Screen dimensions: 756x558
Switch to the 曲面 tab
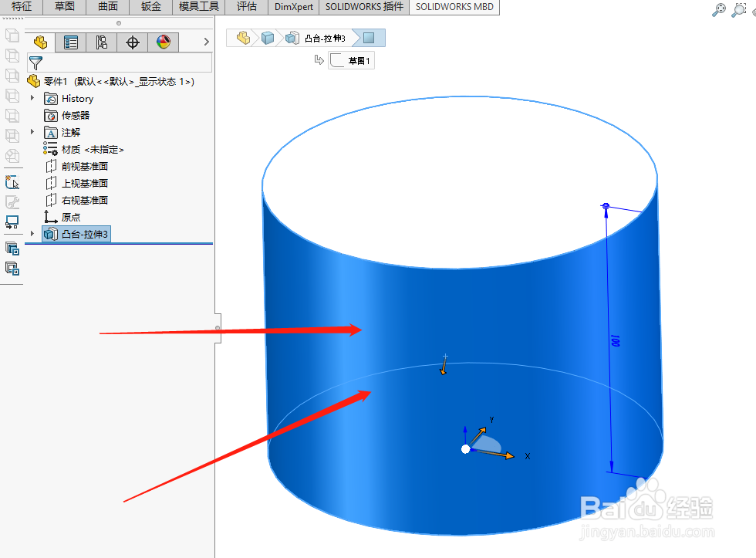108,7
